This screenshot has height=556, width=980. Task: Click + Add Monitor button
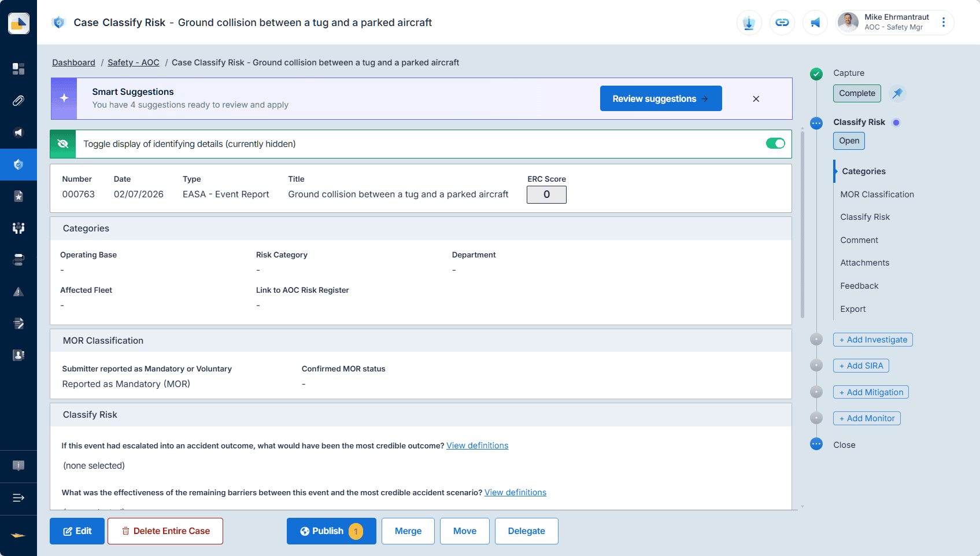867,418
